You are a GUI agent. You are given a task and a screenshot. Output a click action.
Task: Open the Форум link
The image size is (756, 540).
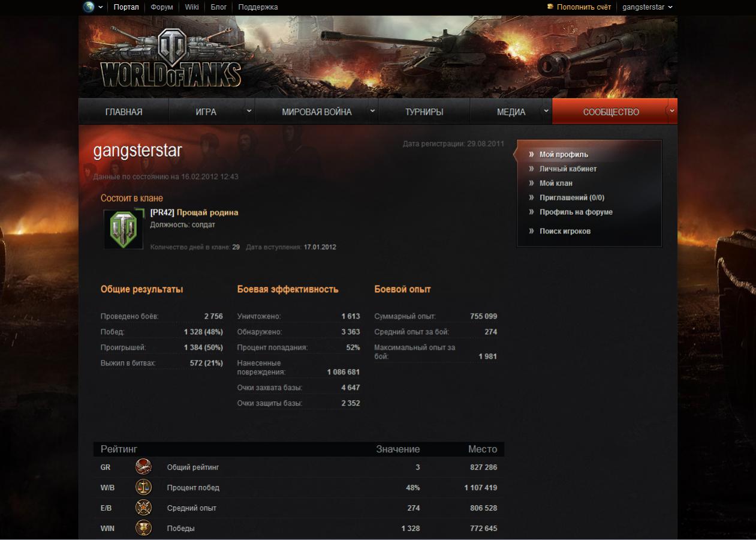coord(162,7)
